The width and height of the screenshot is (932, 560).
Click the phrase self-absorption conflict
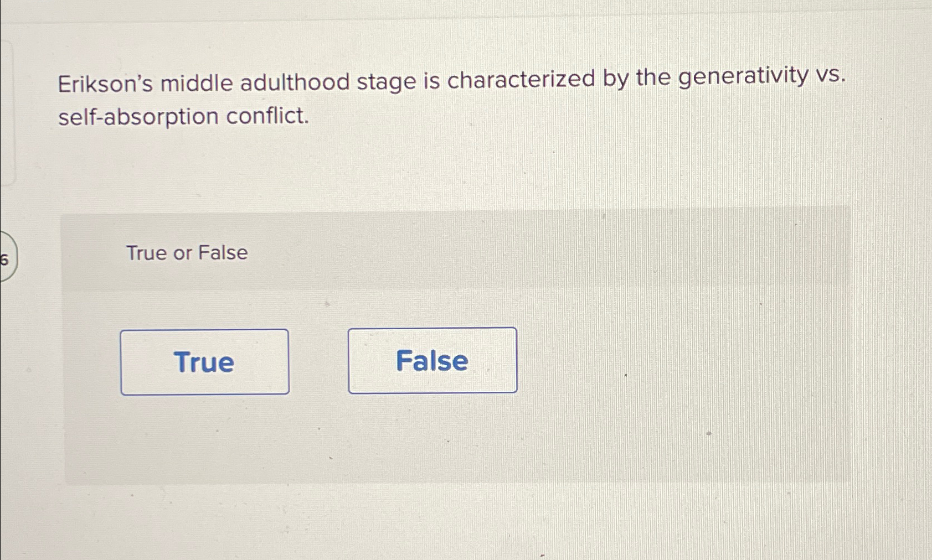(x=183, y=116)
